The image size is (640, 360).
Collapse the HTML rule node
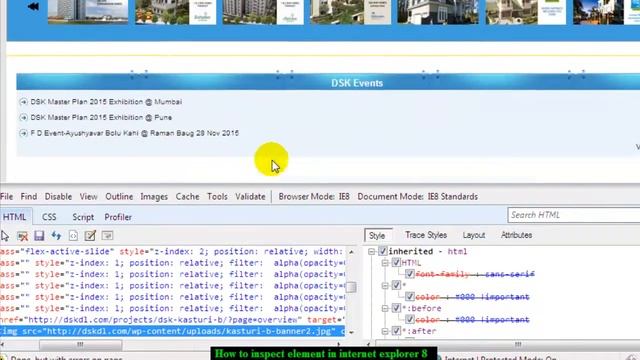385,263
